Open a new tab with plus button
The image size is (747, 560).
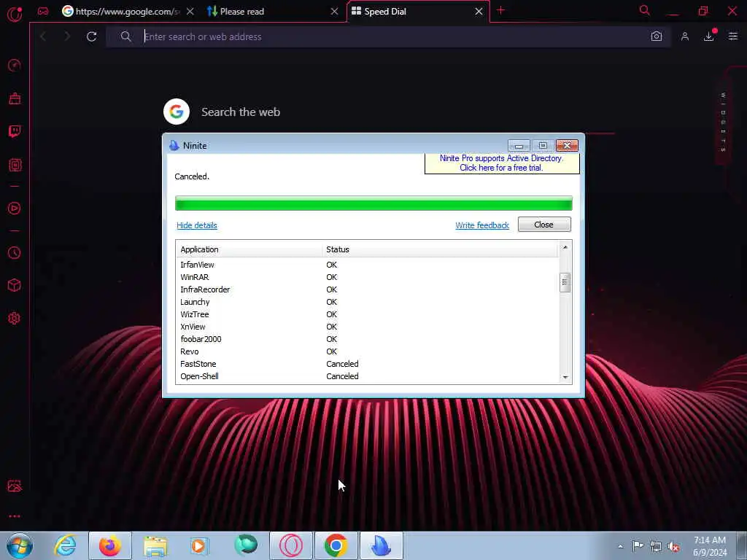click(x=500, y=10)
